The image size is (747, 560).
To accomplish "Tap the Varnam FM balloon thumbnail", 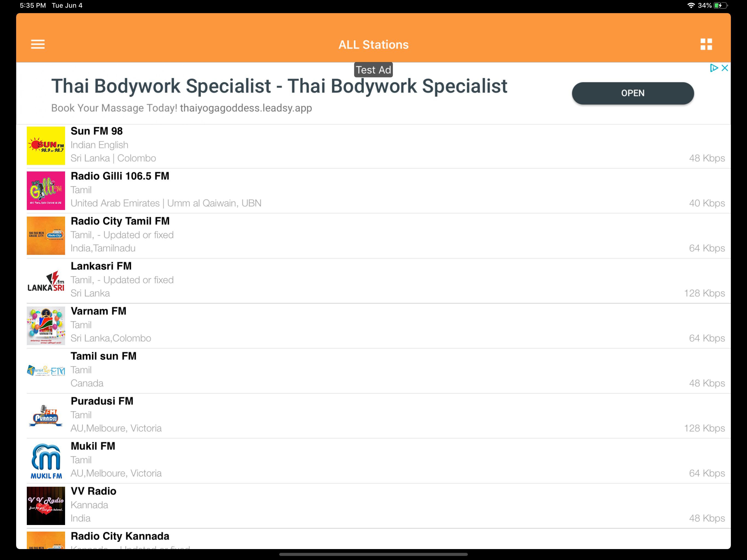I will tap(46, 326).
